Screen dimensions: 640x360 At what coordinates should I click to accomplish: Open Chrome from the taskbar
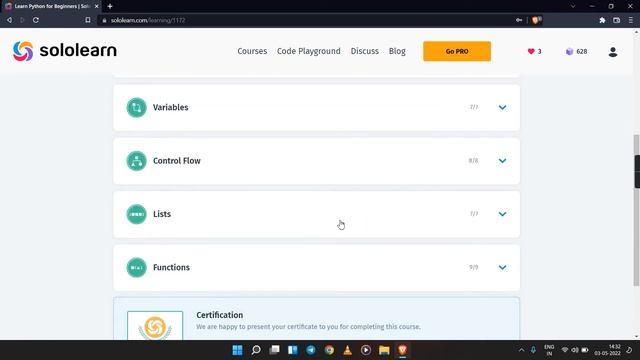(329, 350)
